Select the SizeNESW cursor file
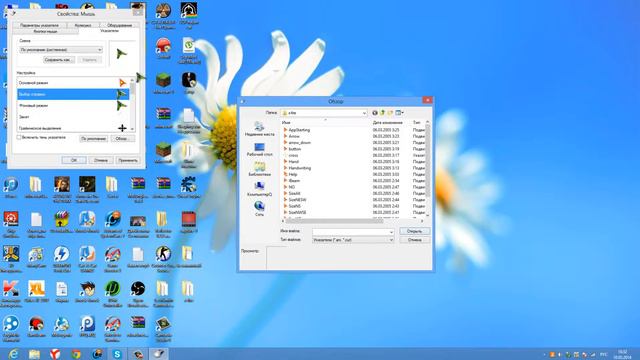640x360 pixels. coord(295,200)
